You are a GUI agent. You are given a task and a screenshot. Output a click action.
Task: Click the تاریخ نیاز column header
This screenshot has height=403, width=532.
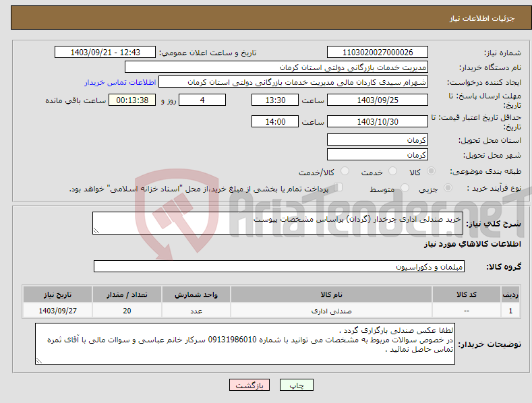pos(58,294)
